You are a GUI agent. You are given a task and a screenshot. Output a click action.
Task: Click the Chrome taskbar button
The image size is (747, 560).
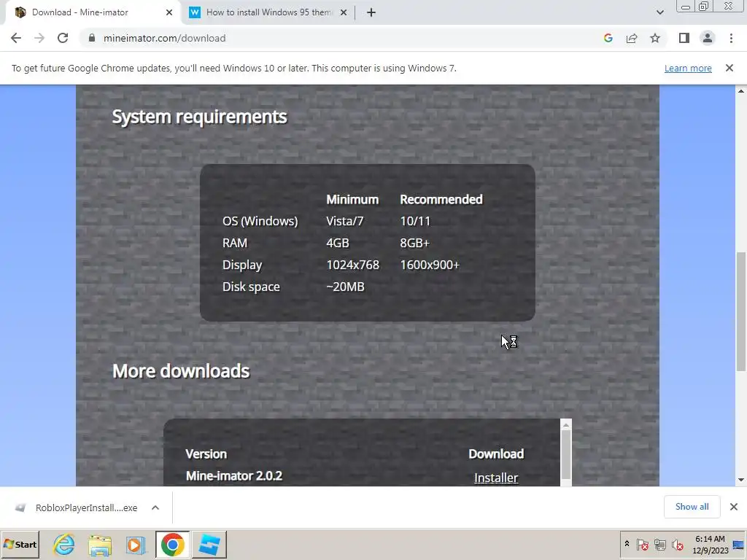coord(172,544)
